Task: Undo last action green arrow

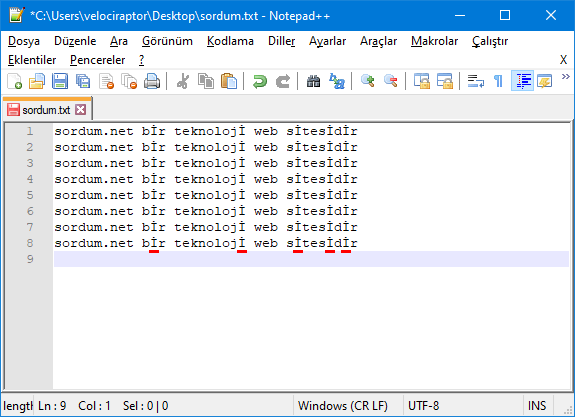Action: click(x=260, y=81)
